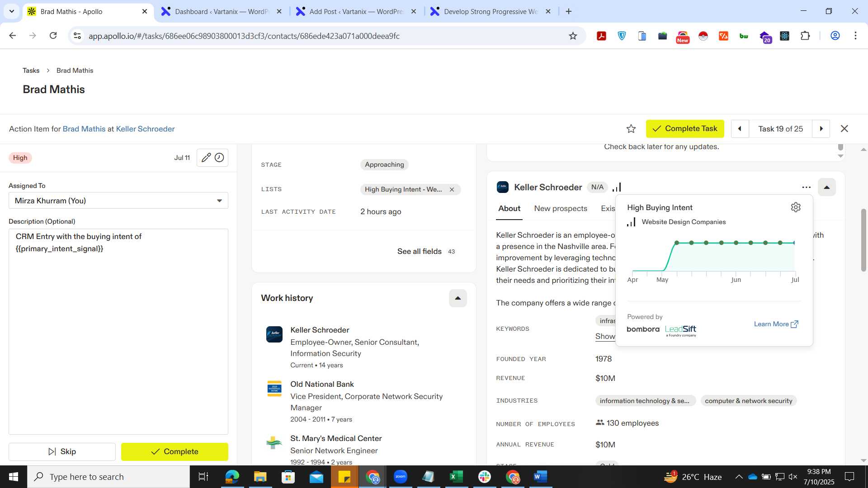
Task: Close the task panel with X
Action: tap(844, 129)
